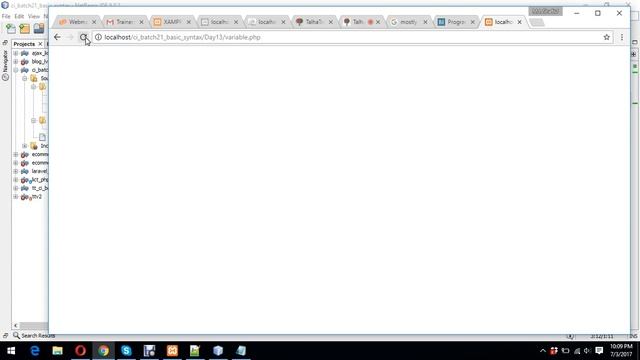This screenshot has width=640, height=360.
Task: Open NetBeans File menu
Action: pos(6,16)
